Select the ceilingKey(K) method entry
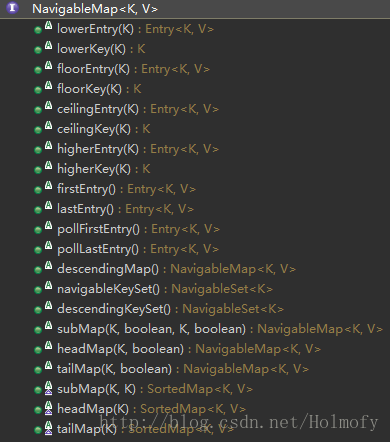 [x=104, y=129]
